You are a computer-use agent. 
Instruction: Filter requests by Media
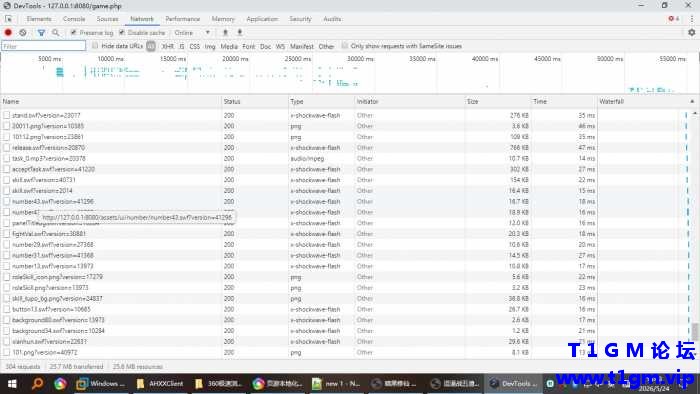pos(229,46)
